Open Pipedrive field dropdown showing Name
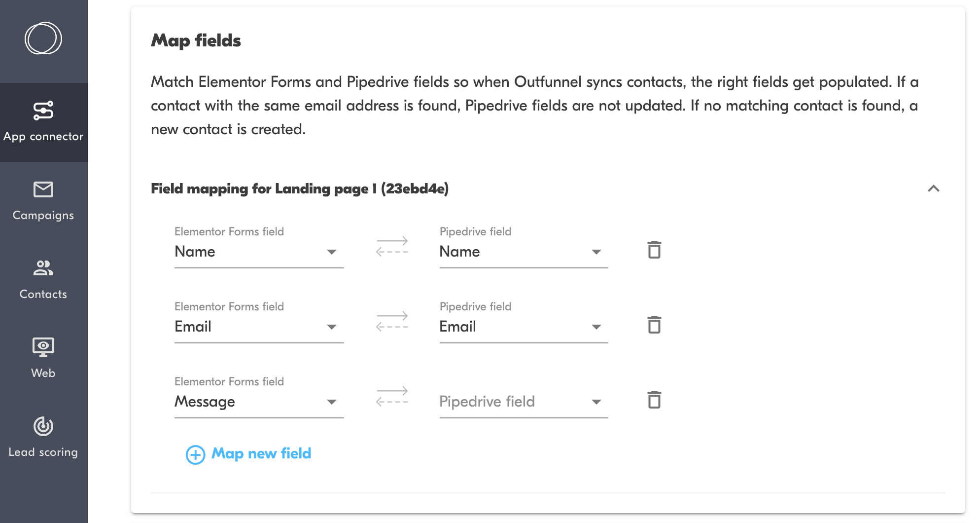Viewport: 980px width, 523px height. click(524, 252)
